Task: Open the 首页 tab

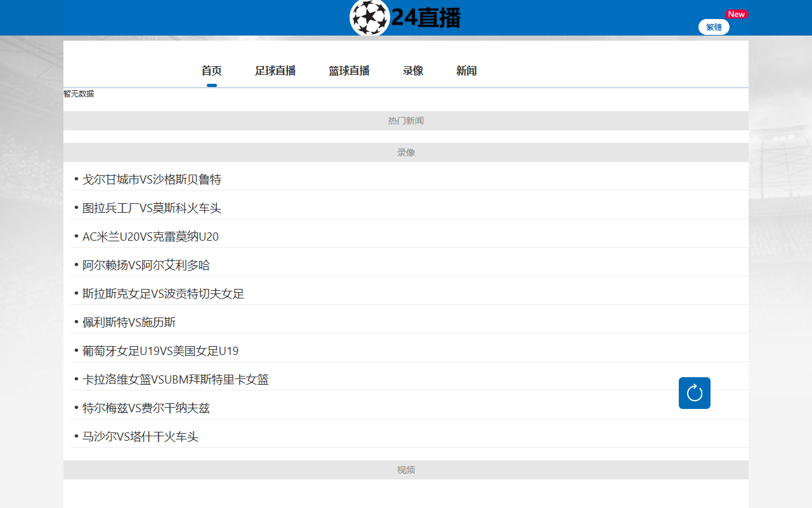Action: [212, 71]
